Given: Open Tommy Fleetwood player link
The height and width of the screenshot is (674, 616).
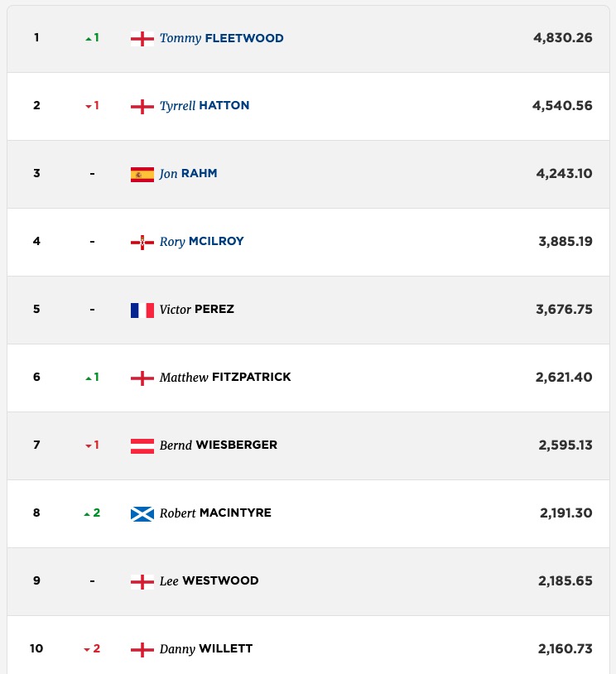Looking at the screenshot, I should 221,38.
